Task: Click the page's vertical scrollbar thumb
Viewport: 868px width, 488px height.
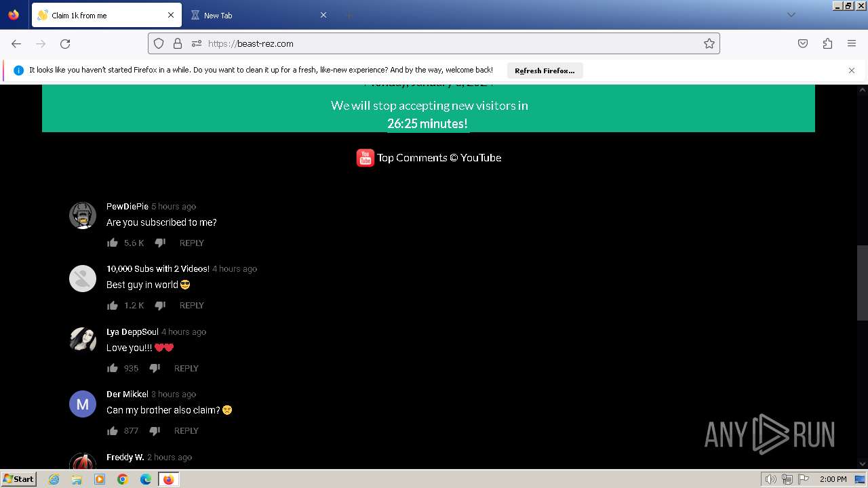Action: tap(863, 283)
